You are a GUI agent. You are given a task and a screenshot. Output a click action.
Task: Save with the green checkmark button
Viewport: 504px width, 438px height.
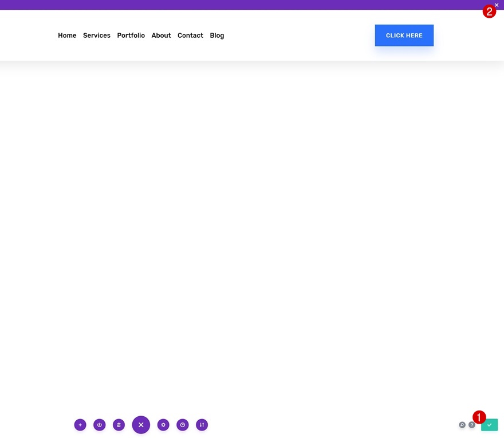[x=489, y=425]
